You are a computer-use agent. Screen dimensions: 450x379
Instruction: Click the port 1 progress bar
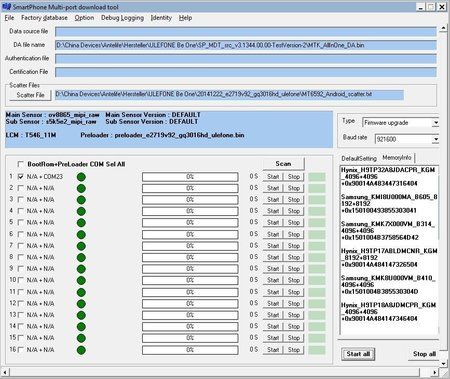pos(190,177)
